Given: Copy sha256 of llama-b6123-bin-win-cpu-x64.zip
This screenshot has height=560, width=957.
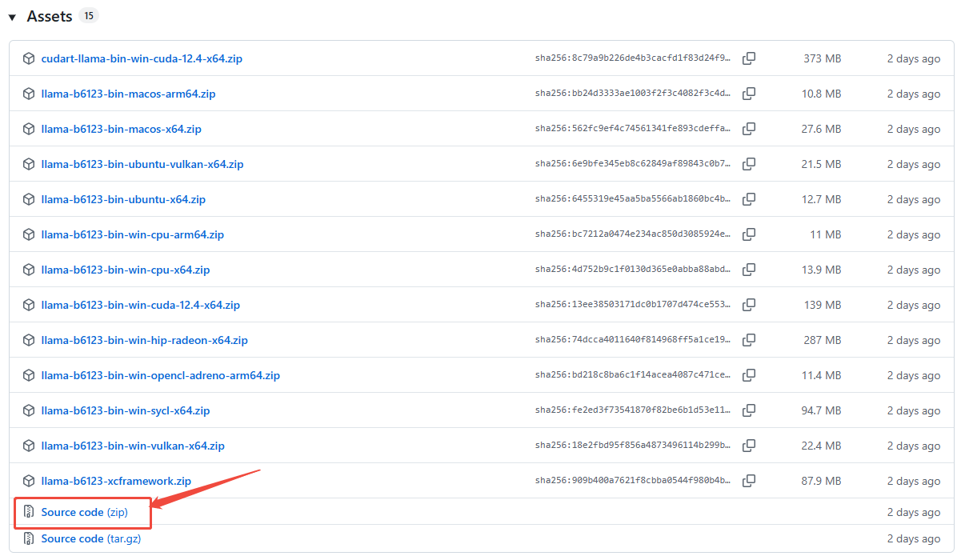Looking at the screenshot, I should point(749,270).
